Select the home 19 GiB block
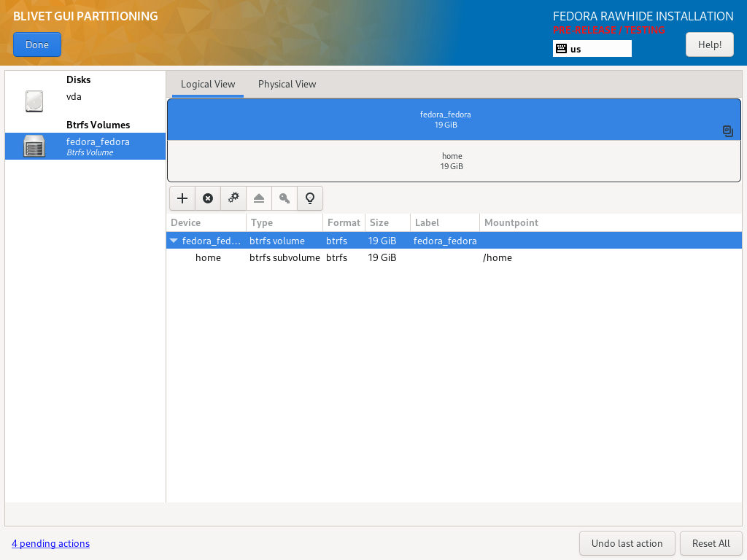 454,161
